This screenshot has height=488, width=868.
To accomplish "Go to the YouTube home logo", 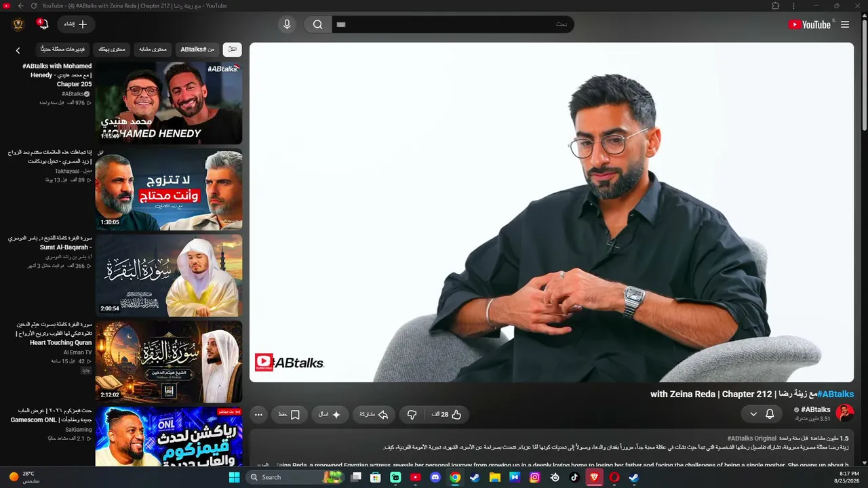I will coord(810,24).
